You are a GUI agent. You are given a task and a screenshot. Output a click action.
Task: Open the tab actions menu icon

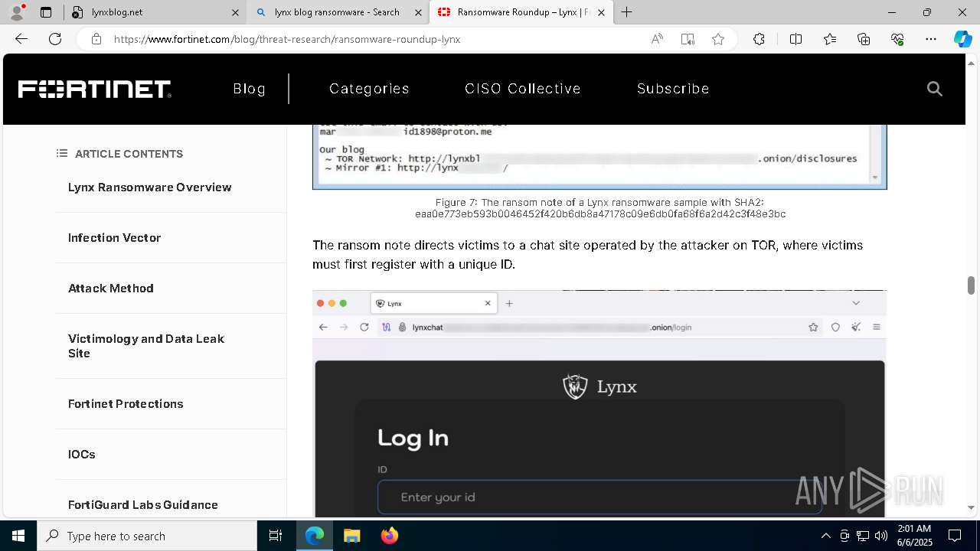(46, 12)
